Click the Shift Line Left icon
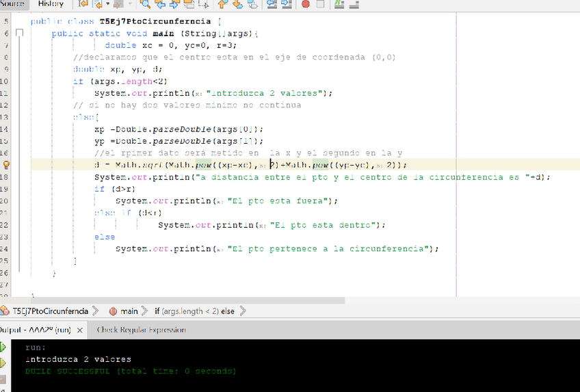 272,4
